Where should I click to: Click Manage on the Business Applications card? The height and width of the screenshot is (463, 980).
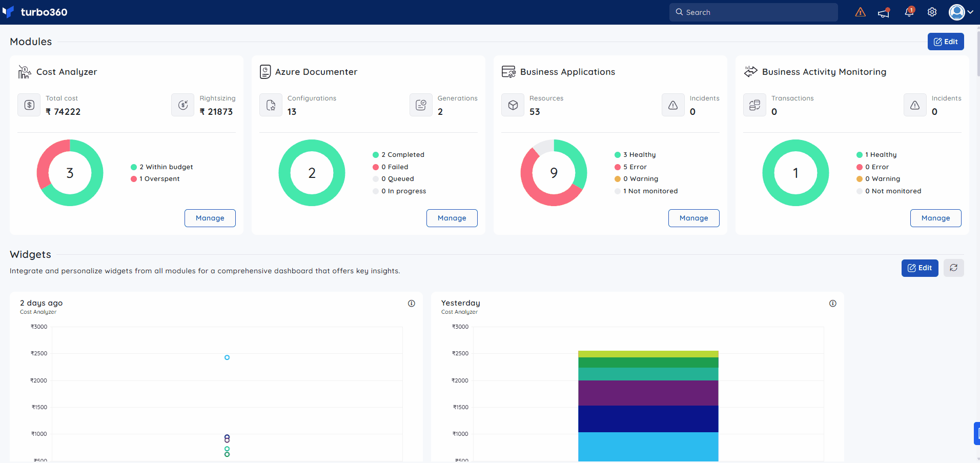point(694,218)
